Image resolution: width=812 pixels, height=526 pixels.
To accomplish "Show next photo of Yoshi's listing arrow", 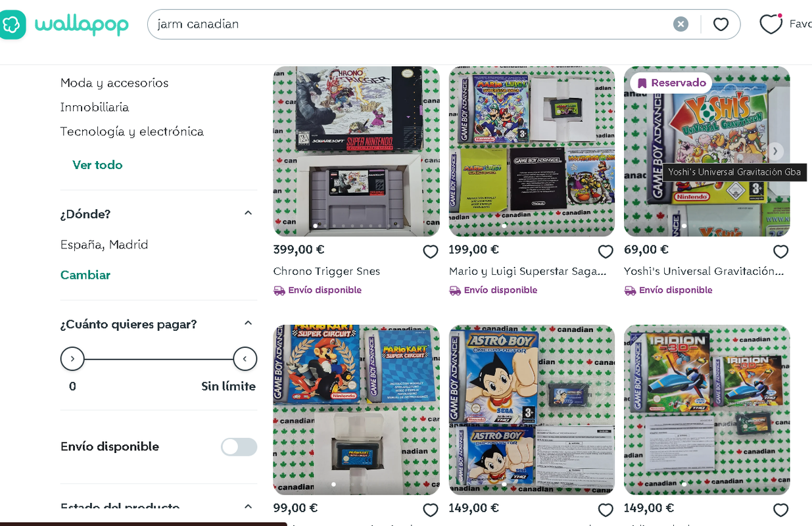I will (775, 151).
